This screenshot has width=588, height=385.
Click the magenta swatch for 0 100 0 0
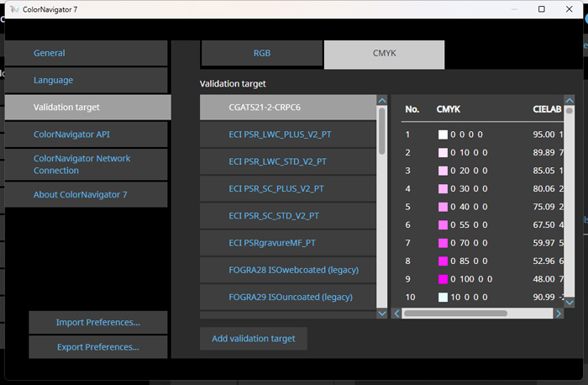tap(443, 279)
